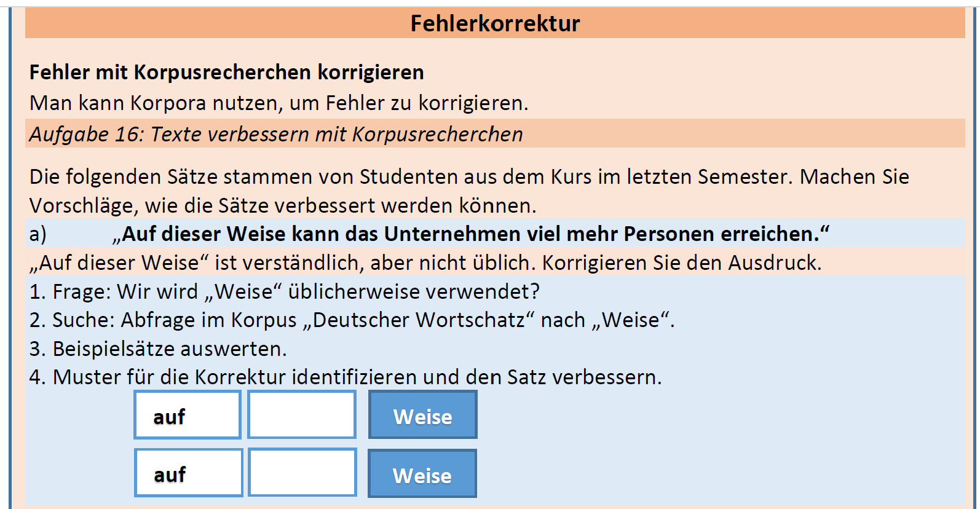The height and width of the screenshot is (509, 980).
Task: Click step 2 Suche Abfrage line
Action: 352,320
